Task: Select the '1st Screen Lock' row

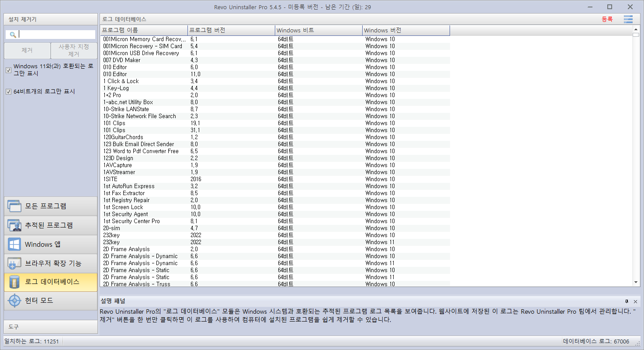Action: pyautogui.click(x=275, y=207)
